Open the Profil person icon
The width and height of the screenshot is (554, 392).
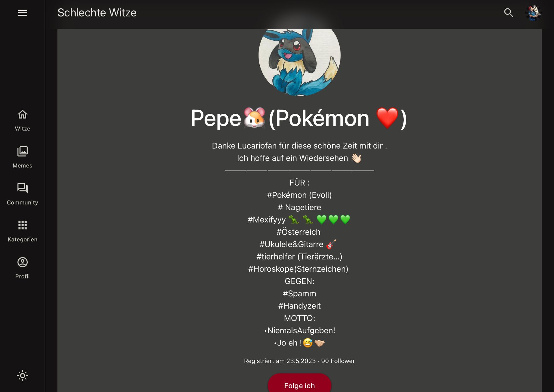coord(23,262)
